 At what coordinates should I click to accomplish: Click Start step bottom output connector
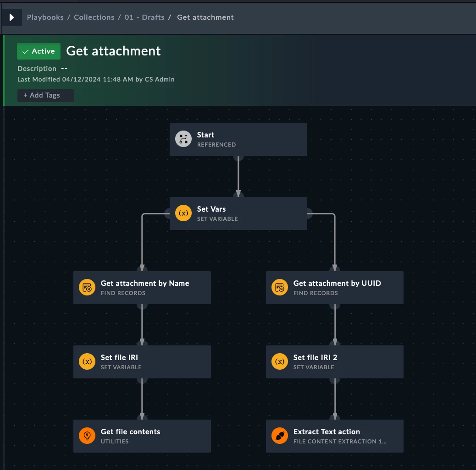[x=238, y=158]
